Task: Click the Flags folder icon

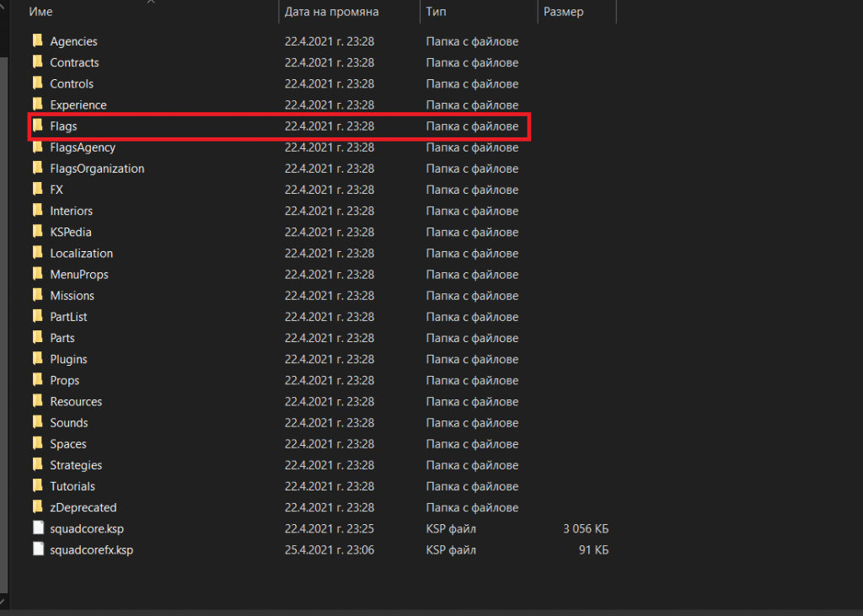Action: click(37, 126)
